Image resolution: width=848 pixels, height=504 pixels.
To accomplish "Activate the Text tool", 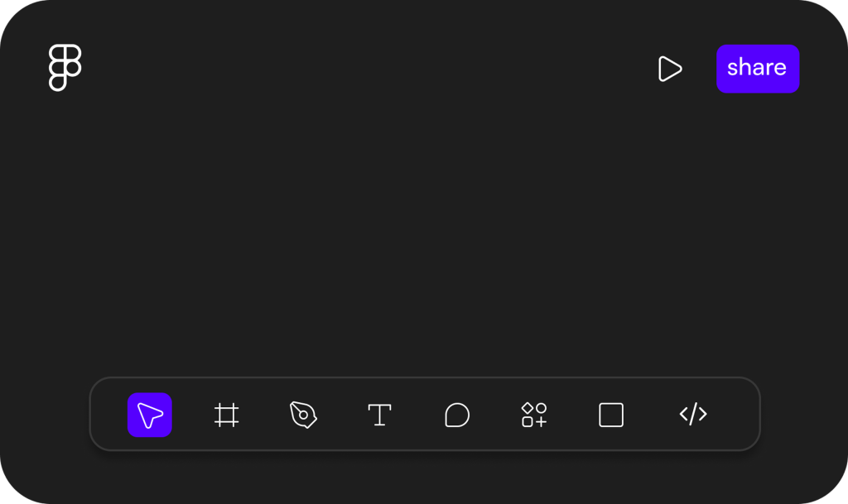I will [379, 415].
